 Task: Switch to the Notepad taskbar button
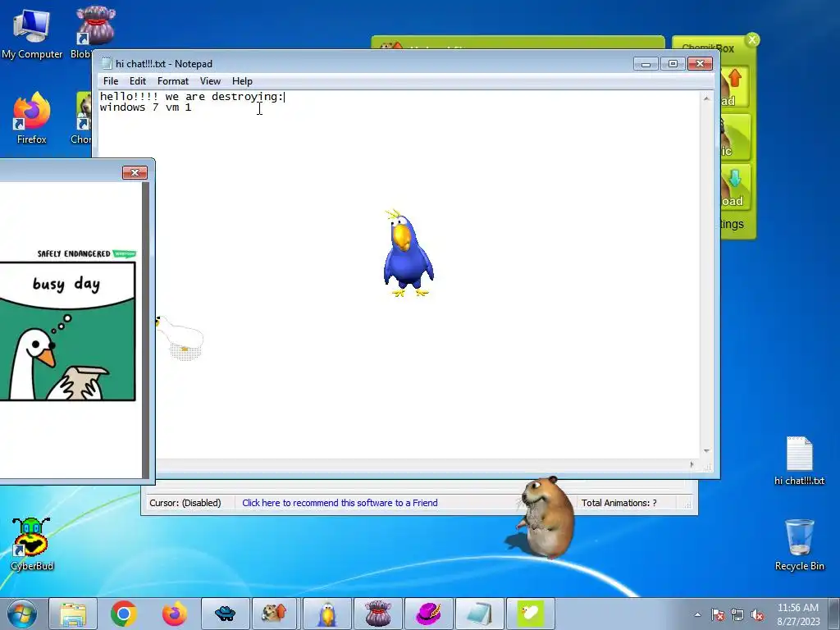(479, 614)
